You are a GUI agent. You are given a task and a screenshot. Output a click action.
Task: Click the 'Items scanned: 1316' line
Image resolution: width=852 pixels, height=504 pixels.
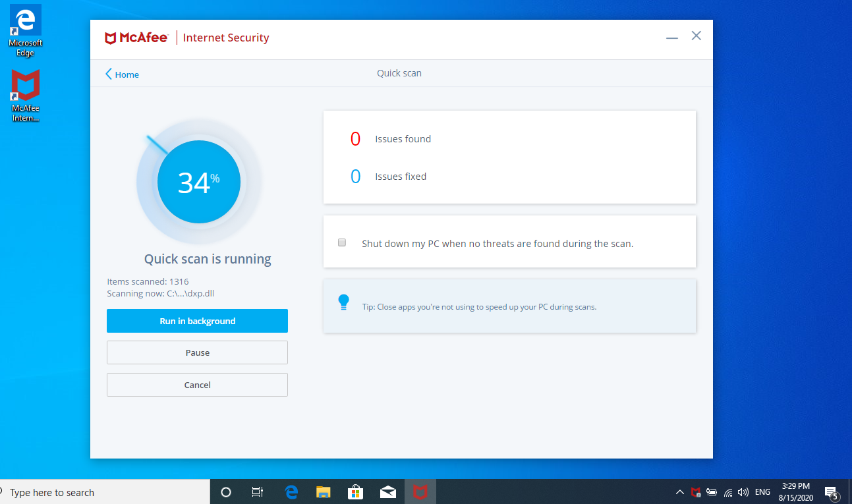point(148,282)
